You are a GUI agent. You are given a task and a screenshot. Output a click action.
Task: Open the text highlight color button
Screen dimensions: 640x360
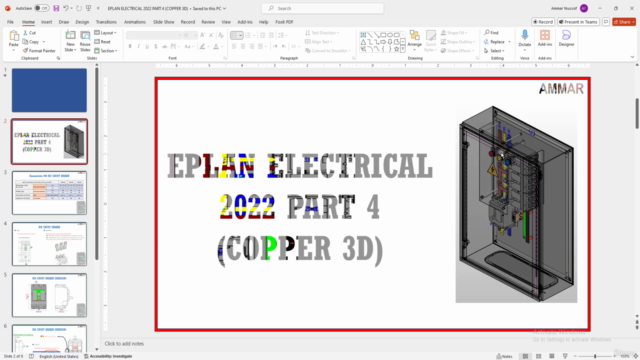[202, 47]
